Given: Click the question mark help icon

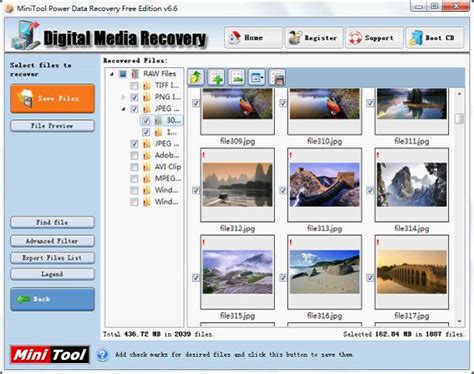Looking at the screenshot, I should point(102,355).
